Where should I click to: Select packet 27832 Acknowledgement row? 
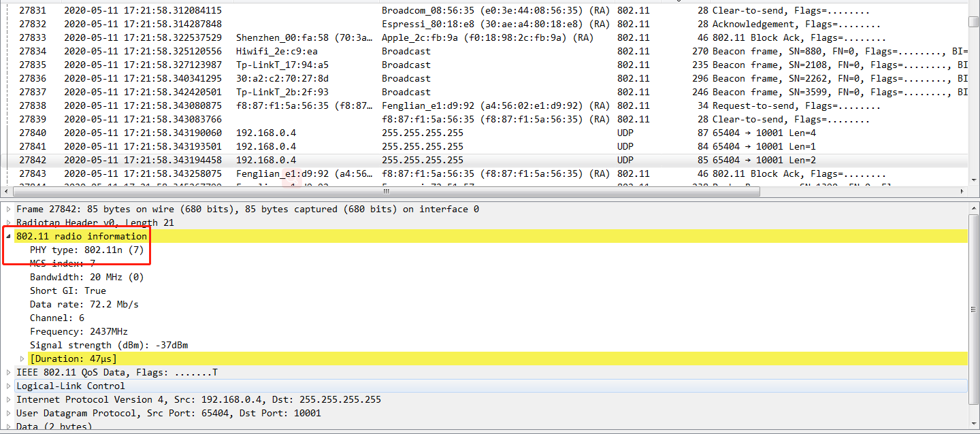(x=484, y=24)
